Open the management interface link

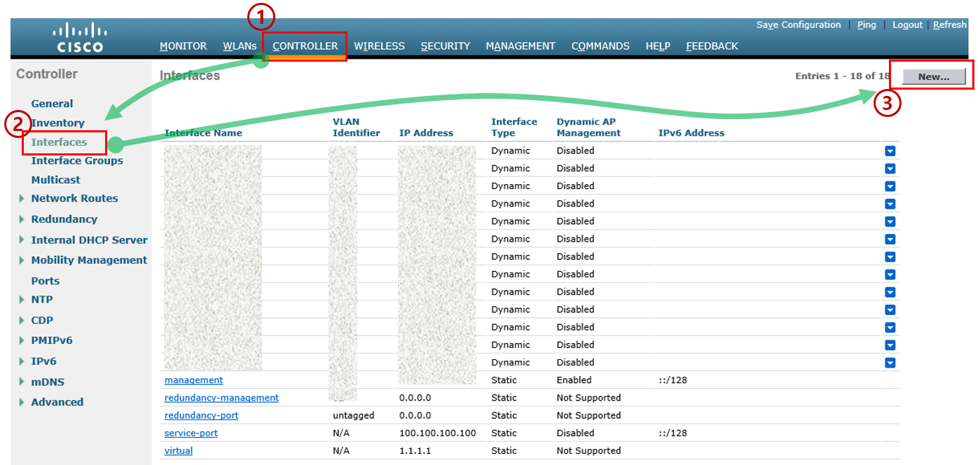coord(194,380)
